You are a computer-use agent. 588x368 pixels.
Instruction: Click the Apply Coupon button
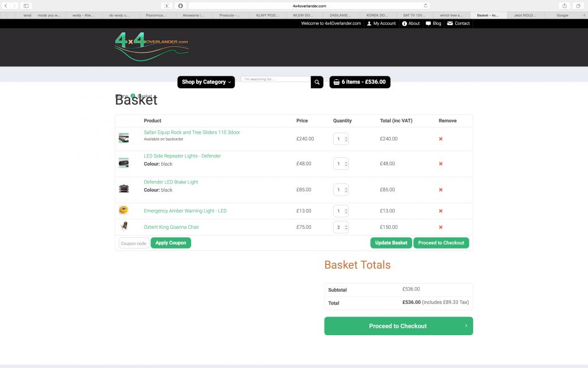171,243
